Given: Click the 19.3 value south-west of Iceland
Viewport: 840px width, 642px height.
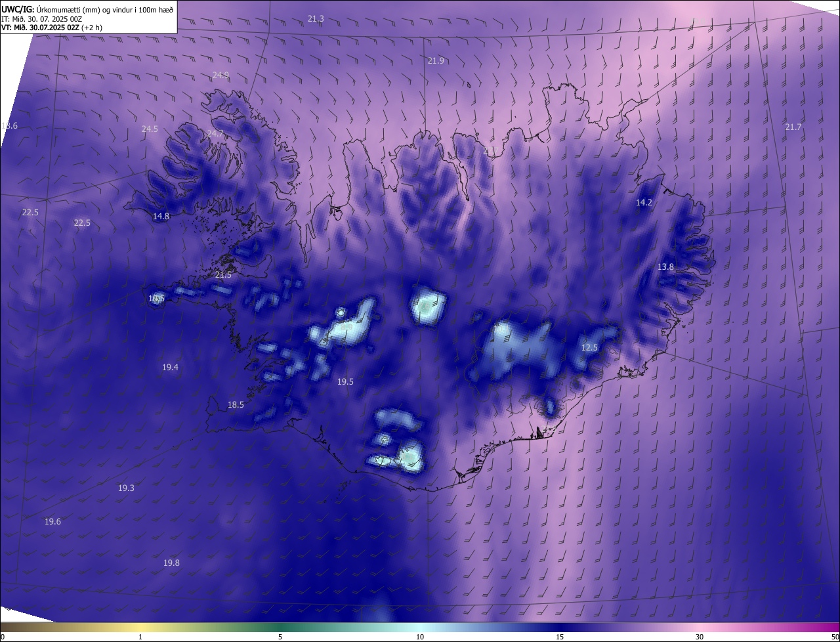Looking at the screenshot, I should tap(126, 488).
